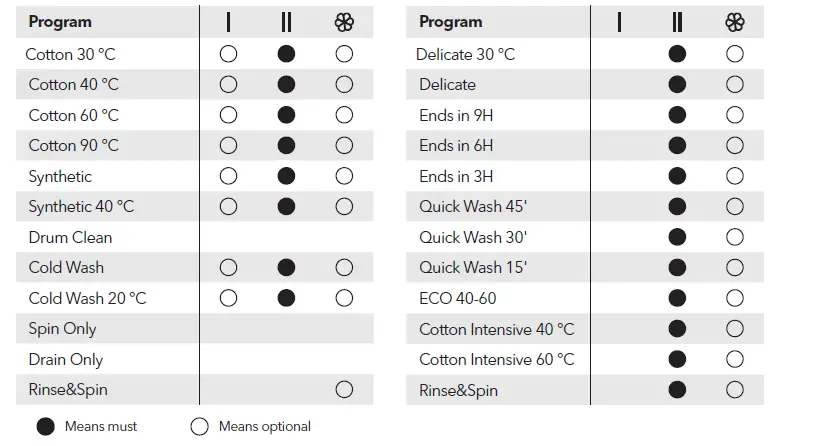This screenshot has height=446, width=815.
Task: Select the Synthetic 40 °C label
Action: pyautogui.click(x=81, y=206)
